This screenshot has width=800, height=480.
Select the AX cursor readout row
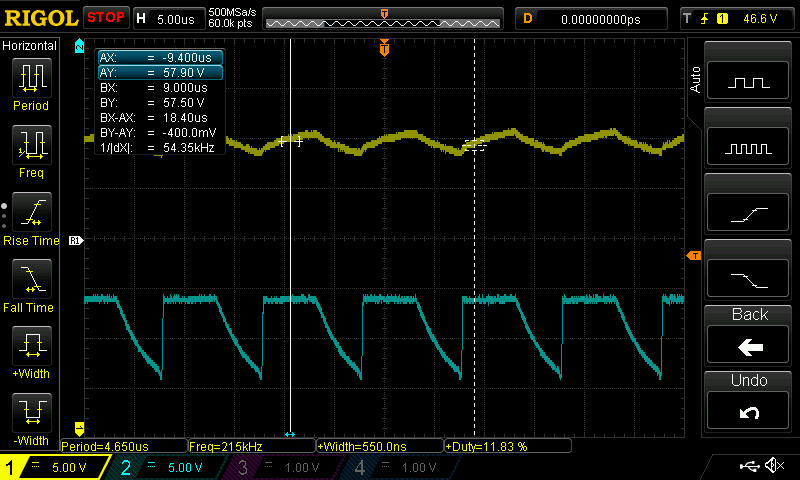161,58
